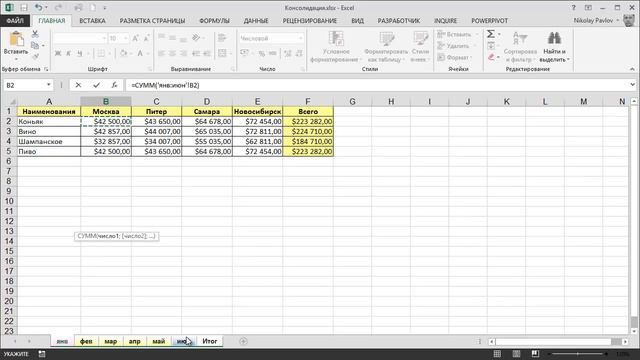The image size is (640, 360).
Task: Click the Paste (Вставить) clipboard icon
Action: [16, 39]
